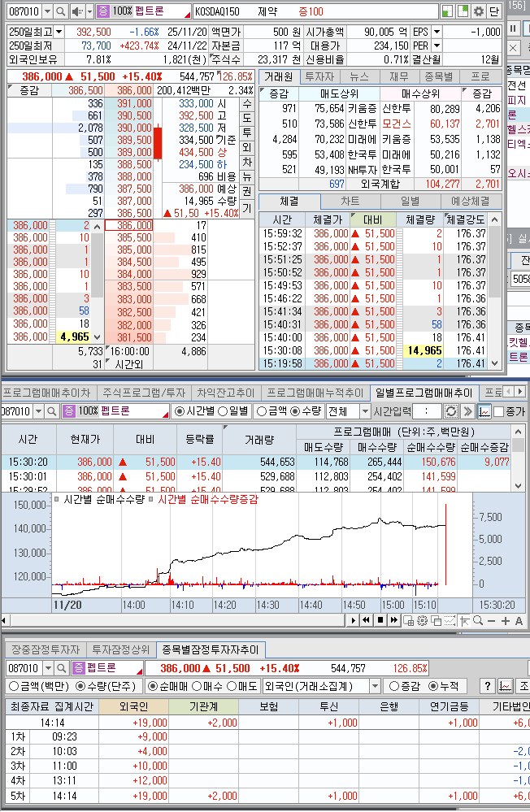Screen dimensions: 530x812
Task: Click 뉴 vertical side button in order book
Action: click(x=246, y=176)
